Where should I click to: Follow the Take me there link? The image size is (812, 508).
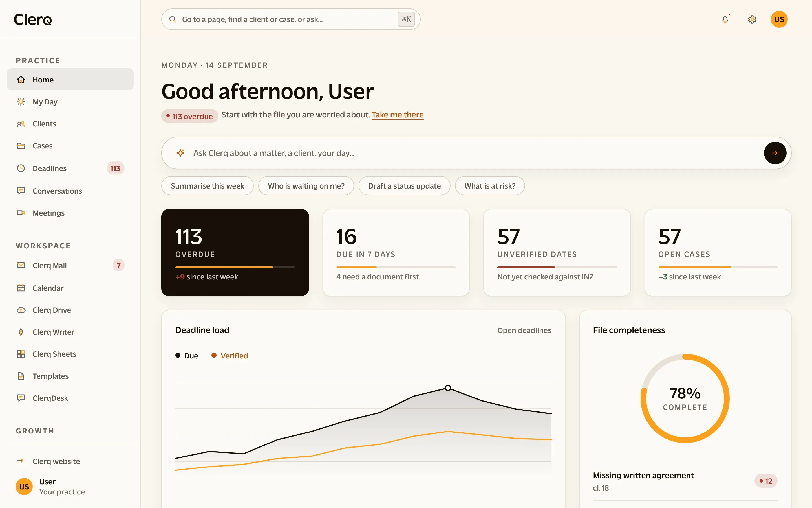tap(397, 115)
